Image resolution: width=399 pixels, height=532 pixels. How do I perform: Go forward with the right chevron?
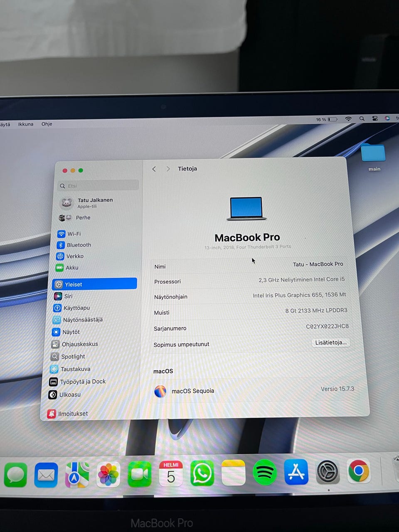pos(168,169)
